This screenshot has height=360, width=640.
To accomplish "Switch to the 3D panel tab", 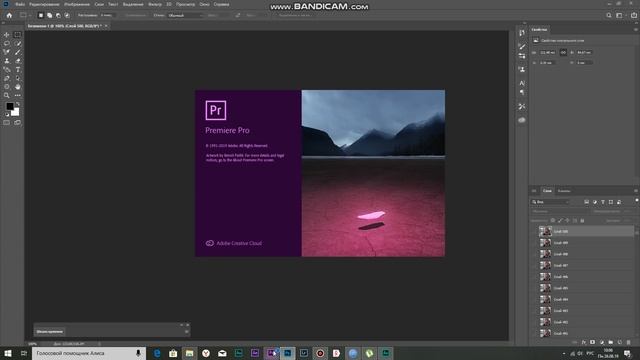I will [534, 191].
